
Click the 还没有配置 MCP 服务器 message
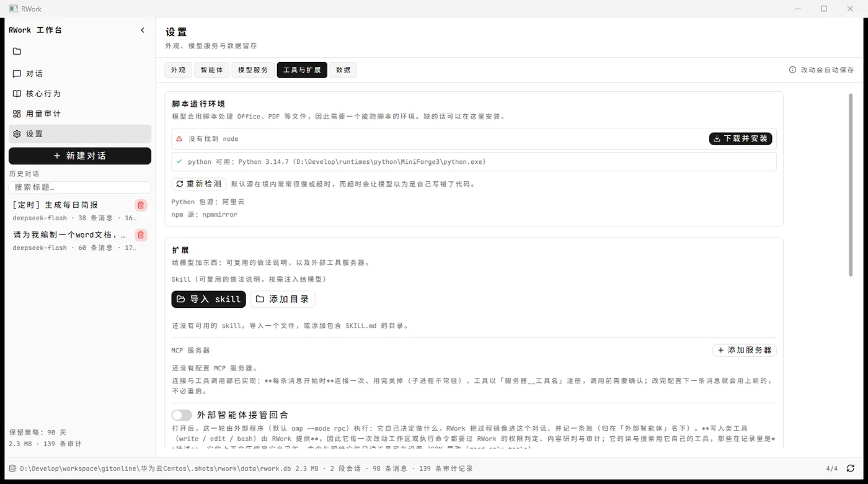tap(215, 369)
